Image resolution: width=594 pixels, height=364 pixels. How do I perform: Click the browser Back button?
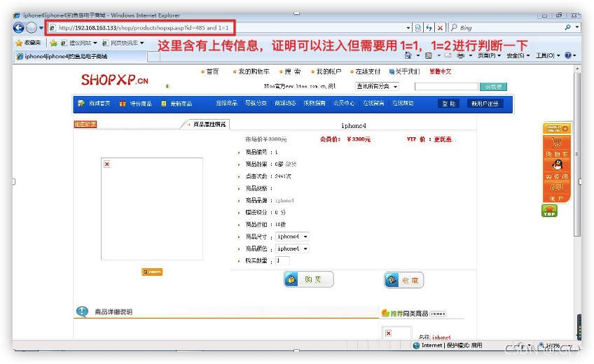pos(18,27)
